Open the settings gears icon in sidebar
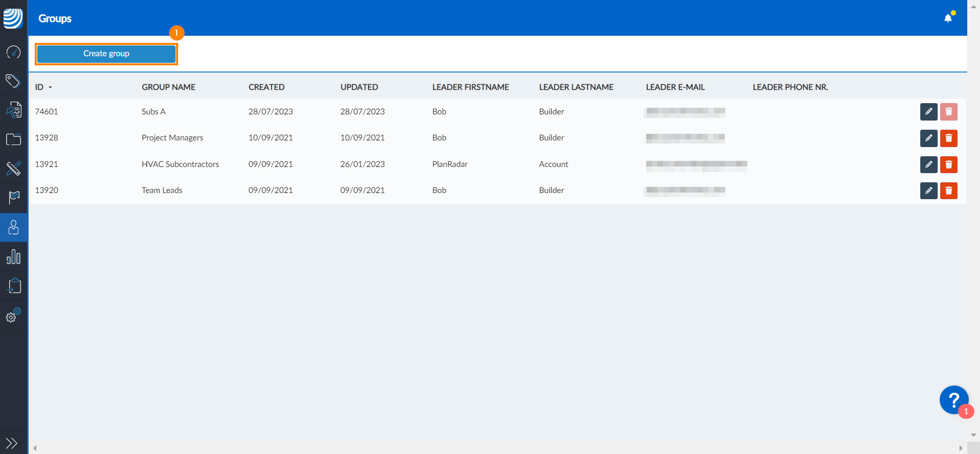Viewport: 980px width, 454px height. pyautogui.click(x=13, y=315)
